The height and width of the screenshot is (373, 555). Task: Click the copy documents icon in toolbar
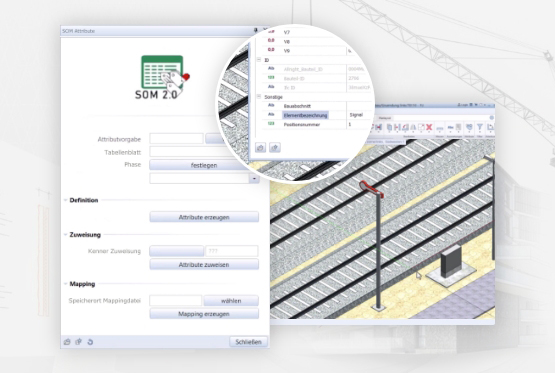389,127
